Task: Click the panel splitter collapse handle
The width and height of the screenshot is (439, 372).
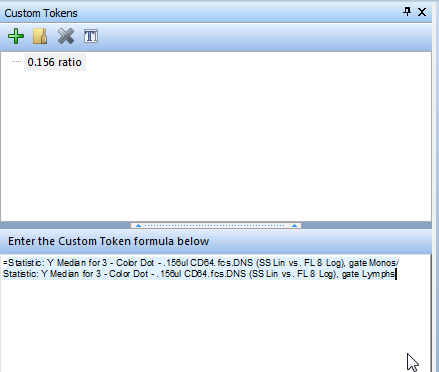Action: (216, 226)
